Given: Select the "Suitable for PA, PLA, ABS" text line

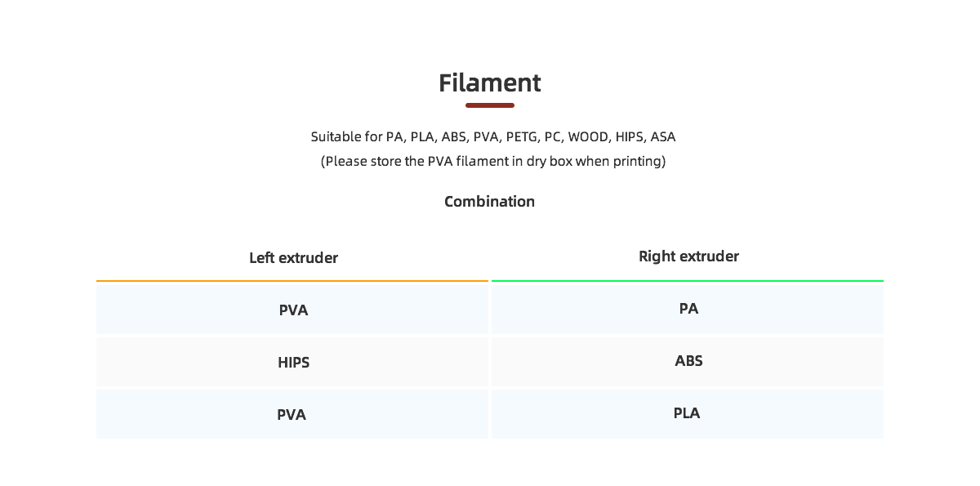Looking at the screenshot, I should (x=492, y=136).
